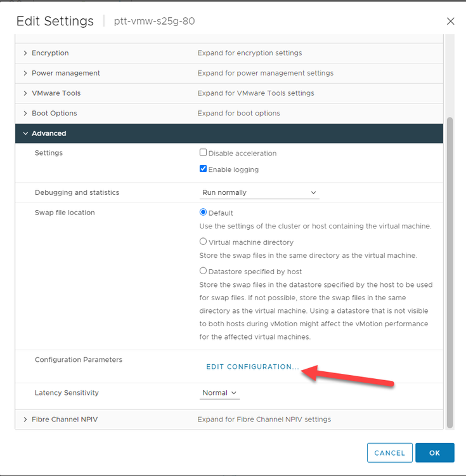Open the Debugging and statistics dropdown

(259, 192)
